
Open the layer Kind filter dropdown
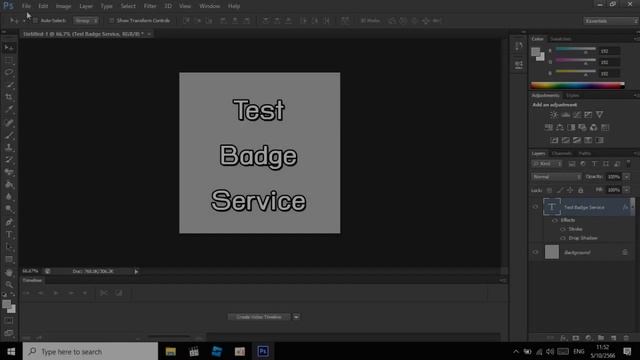[547, 164]
